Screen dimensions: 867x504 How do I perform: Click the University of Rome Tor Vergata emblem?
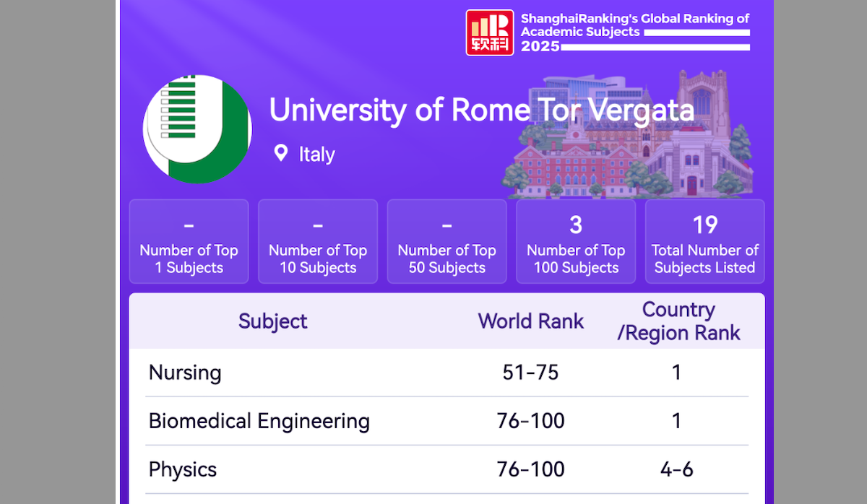click(x=197, y=129)
